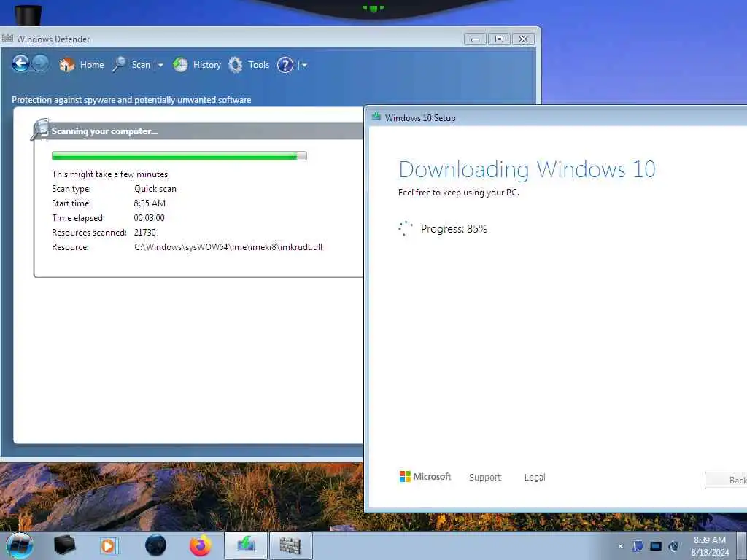Open the Help question mark icon
Image resolution: width=747 pixels, height=560 pixels.
[x=285, y=65]
